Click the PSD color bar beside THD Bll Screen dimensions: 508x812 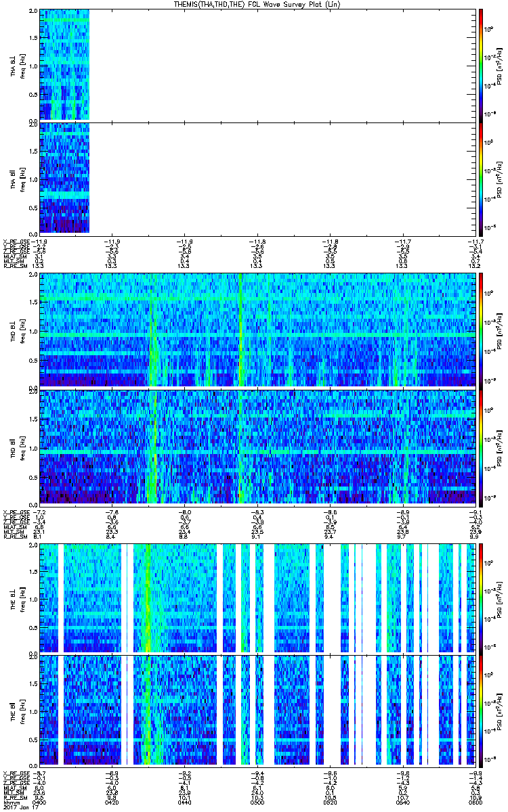[481, 447]
